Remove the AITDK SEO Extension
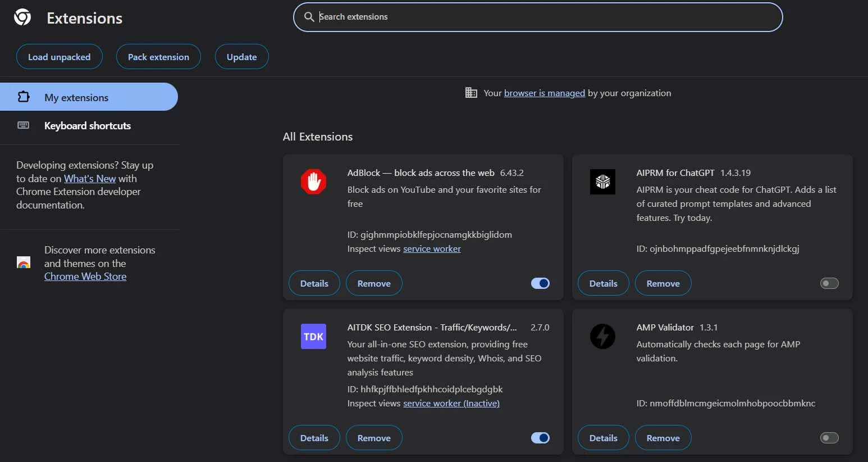 point(374,438)
